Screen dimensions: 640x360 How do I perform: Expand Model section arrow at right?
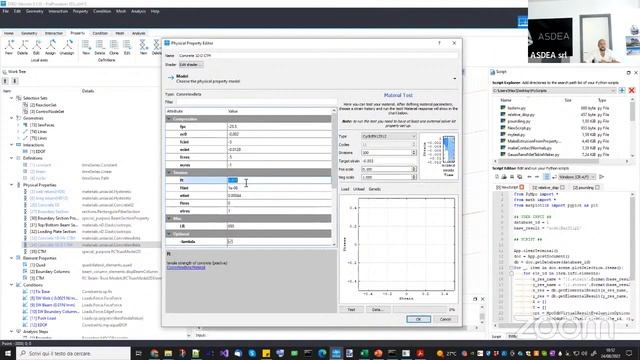455,78
